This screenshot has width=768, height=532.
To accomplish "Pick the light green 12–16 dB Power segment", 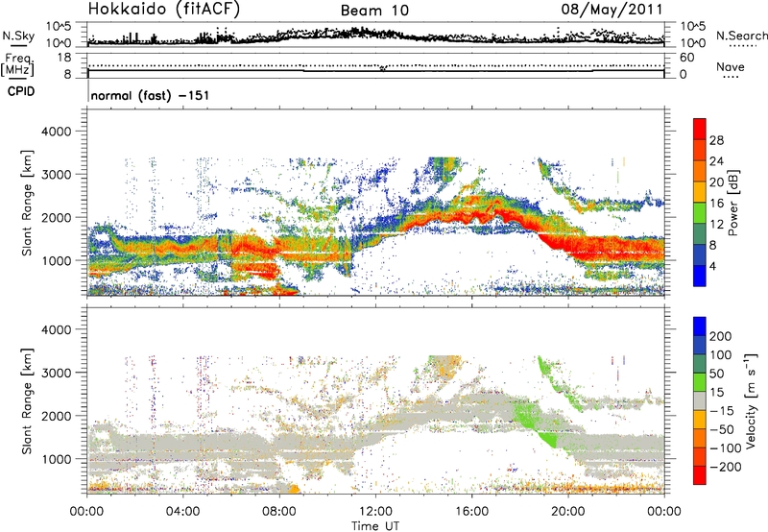I will click(700, 212).
